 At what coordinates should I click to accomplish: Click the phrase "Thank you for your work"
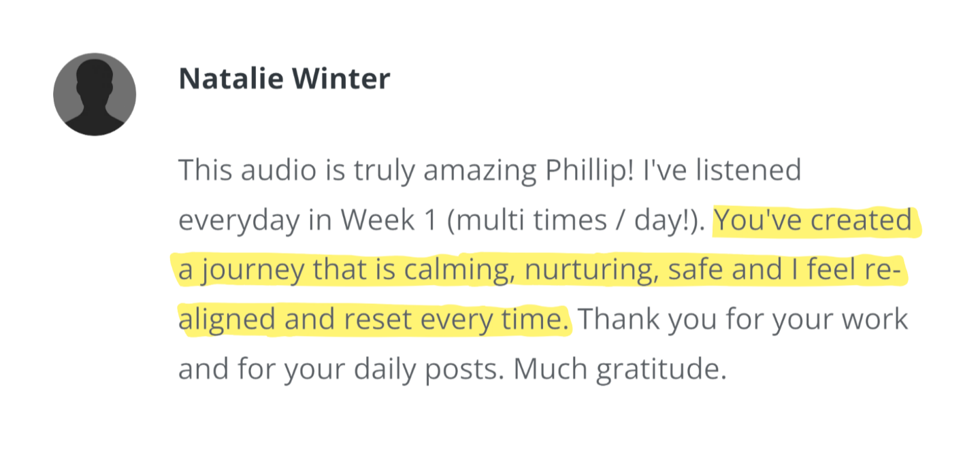click(742, 320)
